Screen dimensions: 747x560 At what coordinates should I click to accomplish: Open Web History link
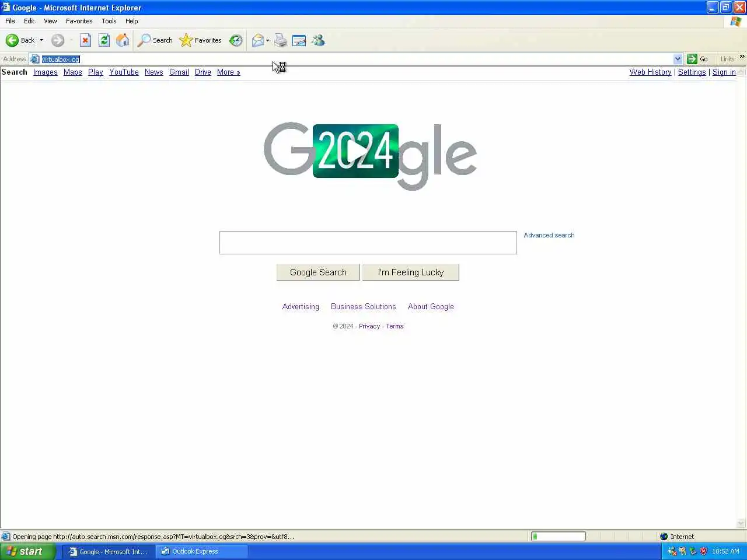tap(651, 72)
